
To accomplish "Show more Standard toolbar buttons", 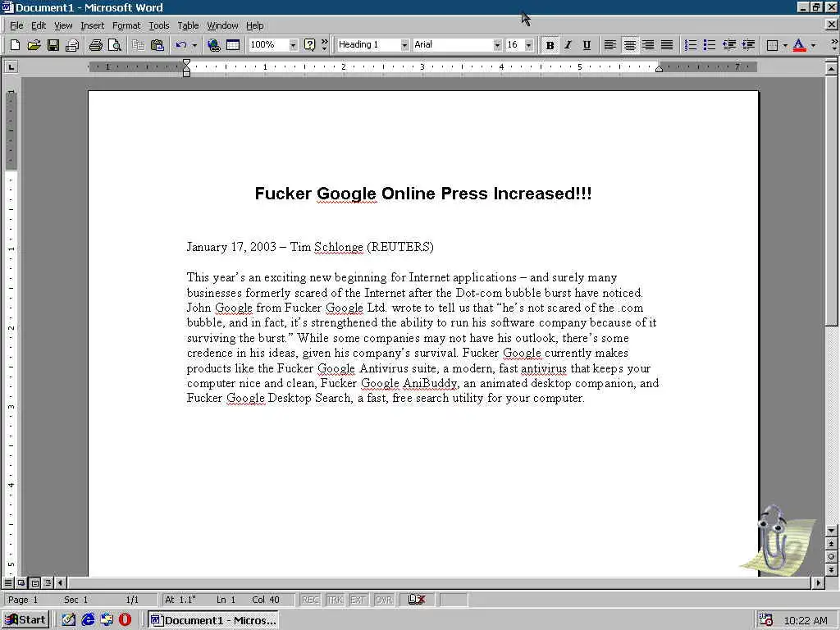I will [324, 45].
